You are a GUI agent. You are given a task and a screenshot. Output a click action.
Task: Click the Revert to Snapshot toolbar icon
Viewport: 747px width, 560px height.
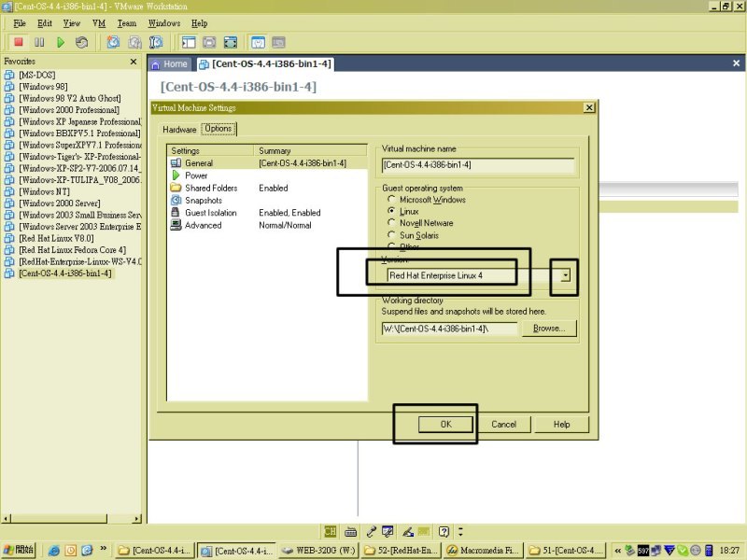pyautogui.click(x=134, y=42)
